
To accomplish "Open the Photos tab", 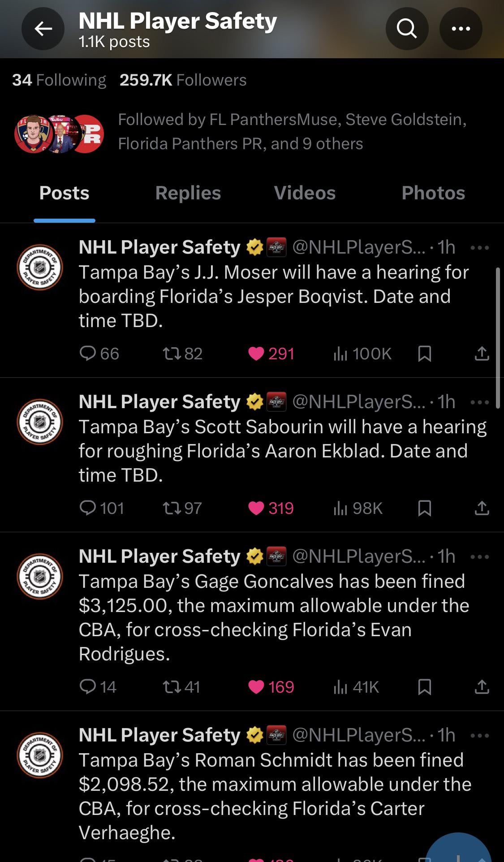I will click(433, 193).
